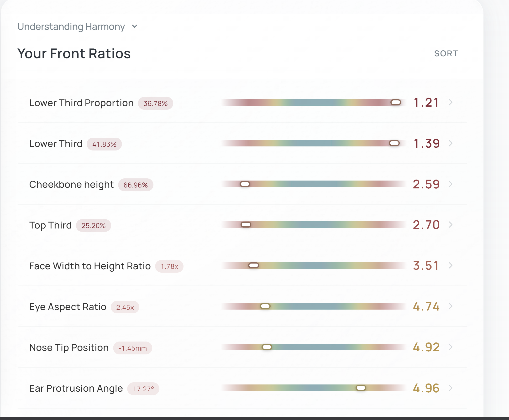
Task: Open Nose Tip Position details arrow
Action: pos(451,347)
